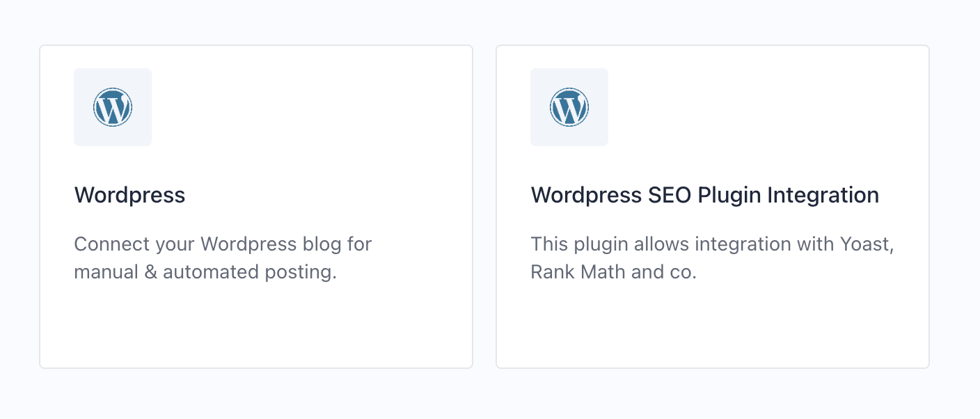Select the gray icon tile above the SEO Plugin Integration title
The width and height of the screenshot is (980, 419).
[569, 107]
